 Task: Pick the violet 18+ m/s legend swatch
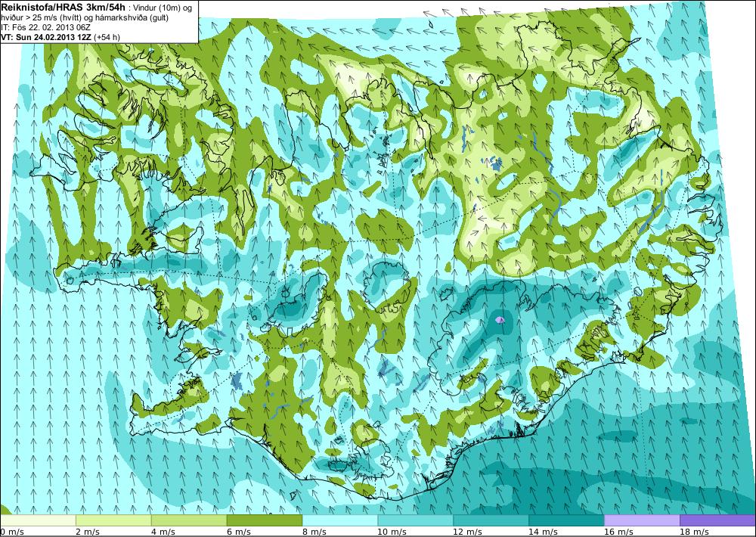717,520
